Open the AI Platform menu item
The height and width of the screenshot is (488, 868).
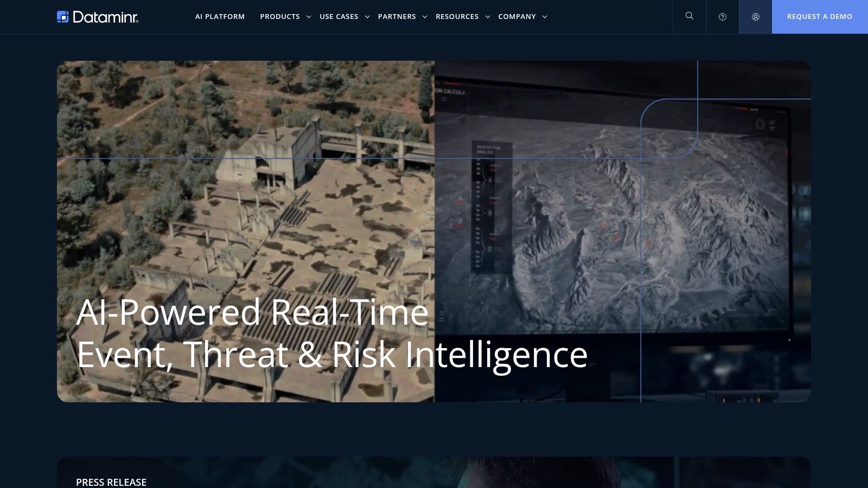click(220, 17)
